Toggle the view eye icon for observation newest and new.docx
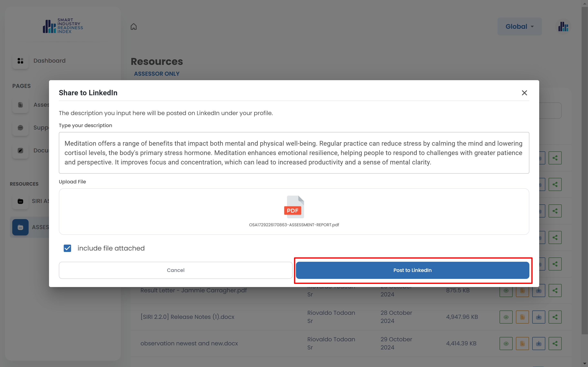Image resolution: width=588 pixels, height=367 pixels. tap(506, 344)
